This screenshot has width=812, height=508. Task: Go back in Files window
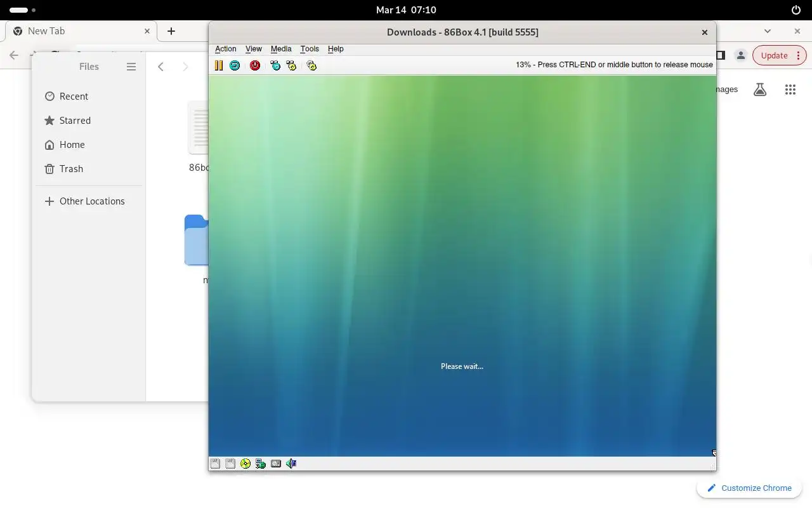[x=161, y=67]
